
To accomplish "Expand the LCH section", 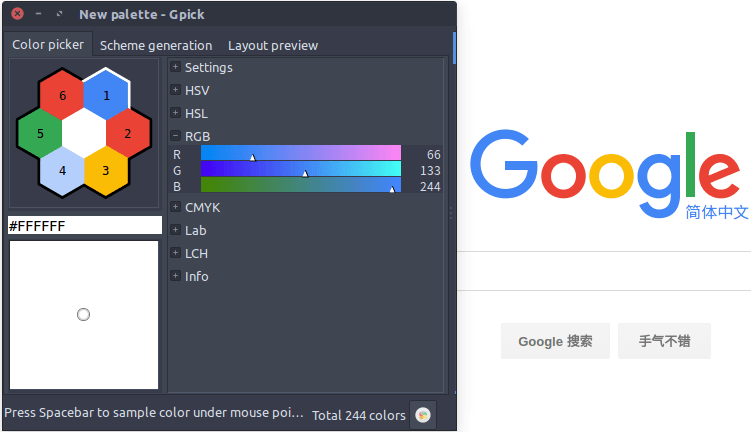I will coord(175,253).
